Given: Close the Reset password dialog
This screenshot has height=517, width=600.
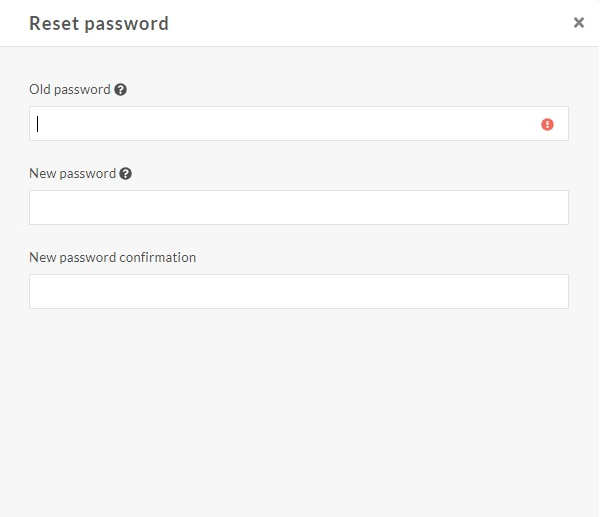Looking at the screenshot, I should (579, 23).
